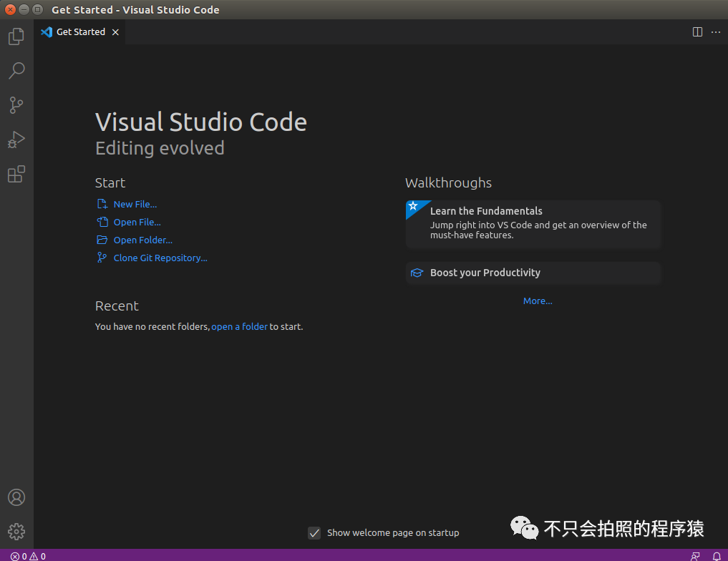Click the feedback icon in status bar
This screenshot has height=561, width=728.
tap(695, 556)
